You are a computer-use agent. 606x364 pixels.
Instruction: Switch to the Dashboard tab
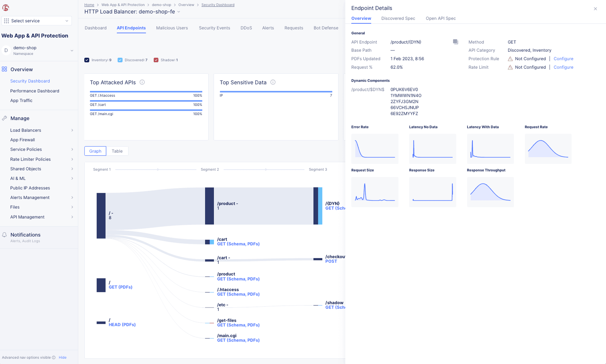tap(96, 28)
